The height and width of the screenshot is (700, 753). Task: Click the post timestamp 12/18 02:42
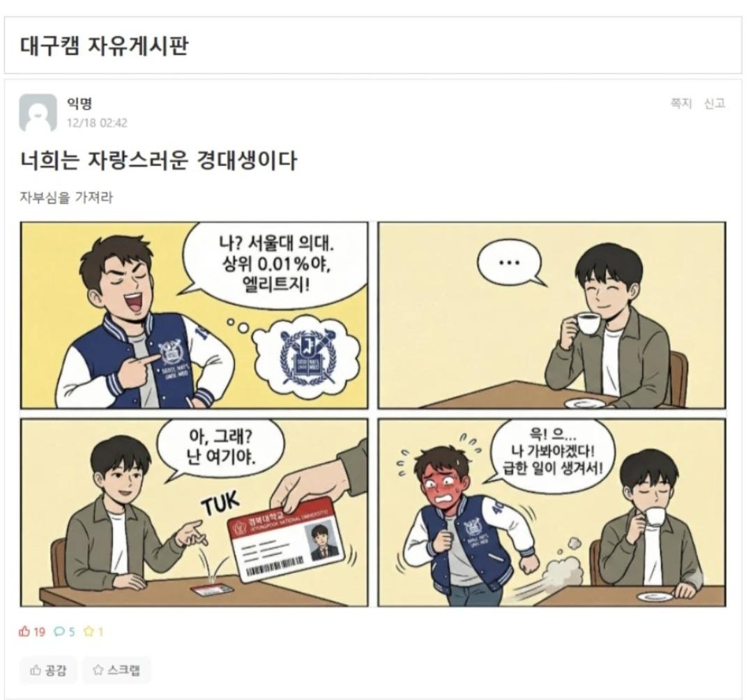(x=97, y=123)
